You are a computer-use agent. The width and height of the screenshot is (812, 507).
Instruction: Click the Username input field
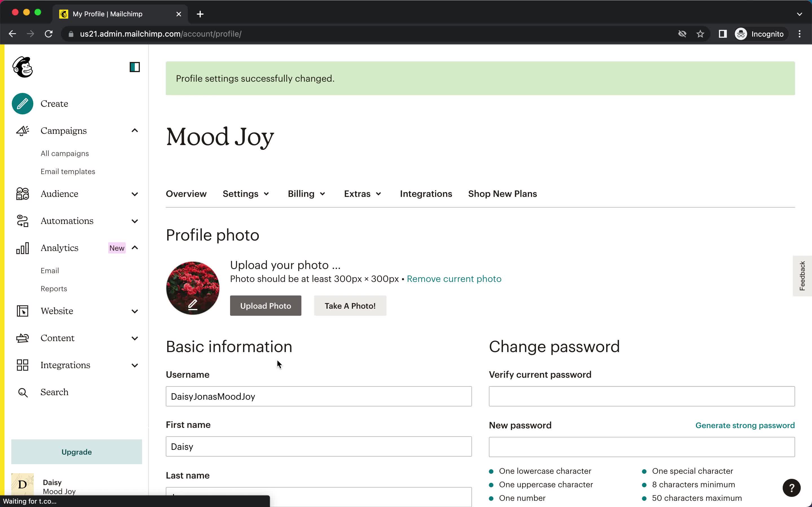pos(319,396)
